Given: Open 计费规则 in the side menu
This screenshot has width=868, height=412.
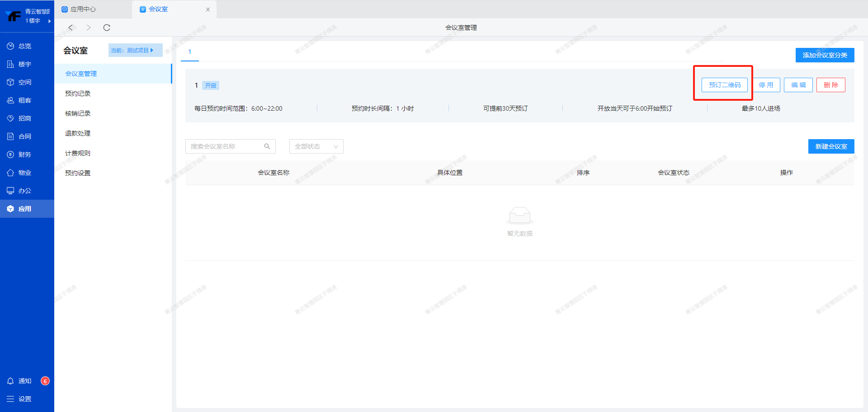Looking at the screenshot, I should 78,153.
